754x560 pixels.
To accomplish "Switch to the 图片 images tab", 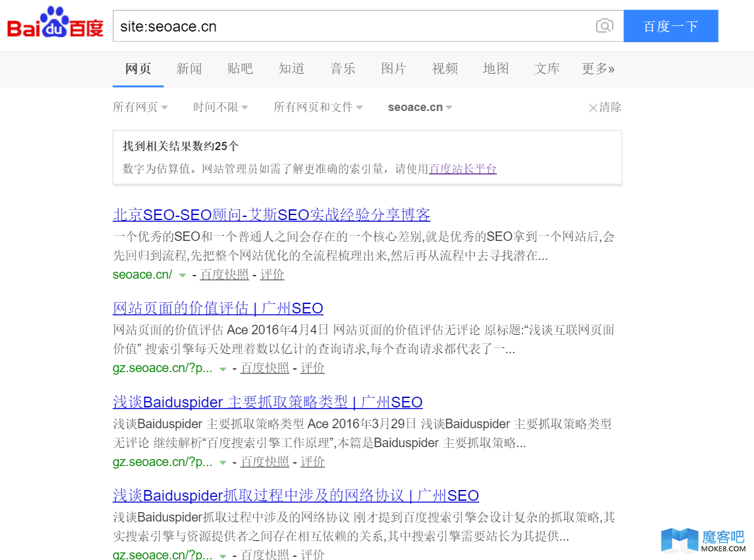I will pos(394,69).
